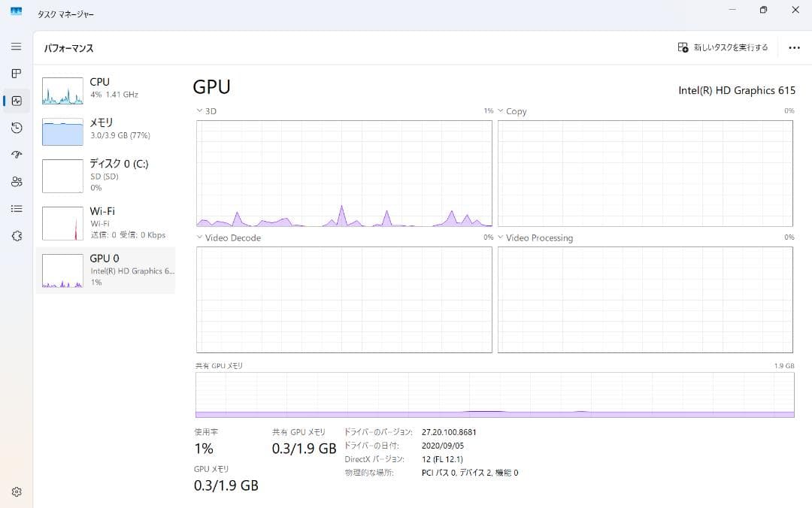Open the Services puzzle icon
812x508 pixels.
[17, 236]
